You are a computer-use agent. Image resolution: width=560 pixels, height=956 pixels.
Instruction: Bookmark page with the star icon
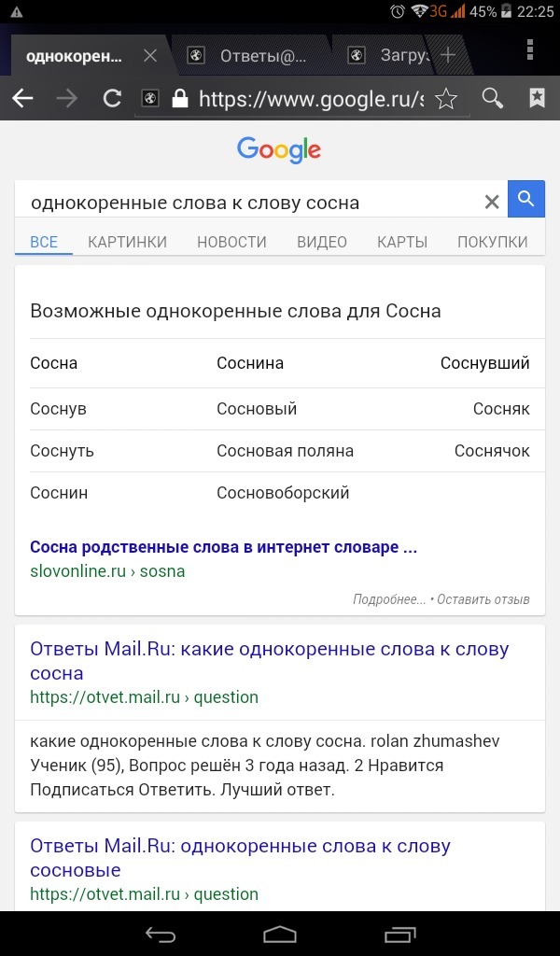click(x=446, y=99)
